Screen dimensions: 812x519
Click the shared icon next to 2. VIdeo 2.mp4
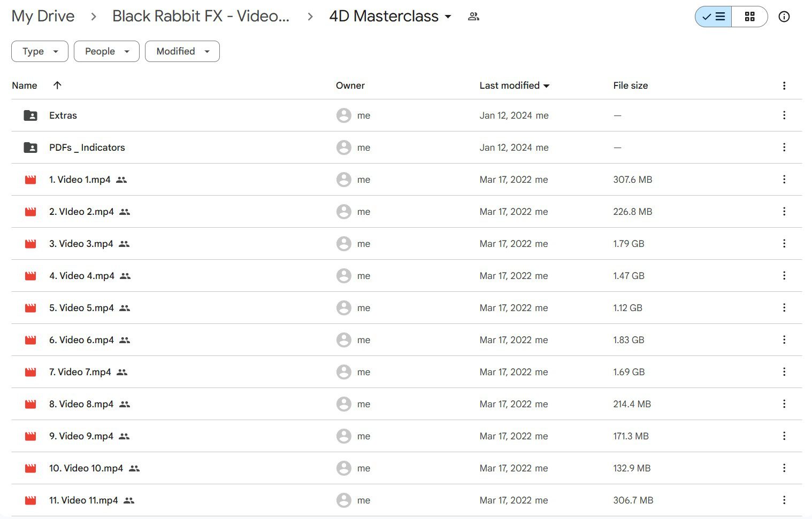click(x=125, y=212)
